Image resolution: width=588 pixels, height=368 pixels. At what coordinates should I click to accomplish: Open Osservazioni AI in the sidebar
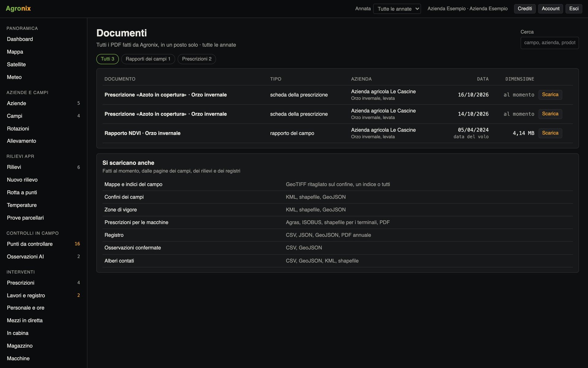tap(43, 257)
